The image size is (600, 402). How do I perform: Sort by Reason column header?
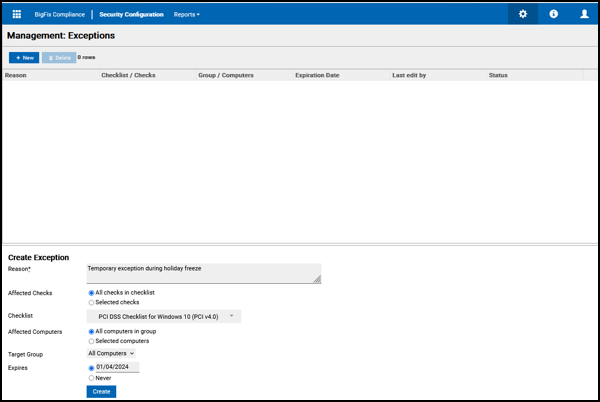coord(51,75)
